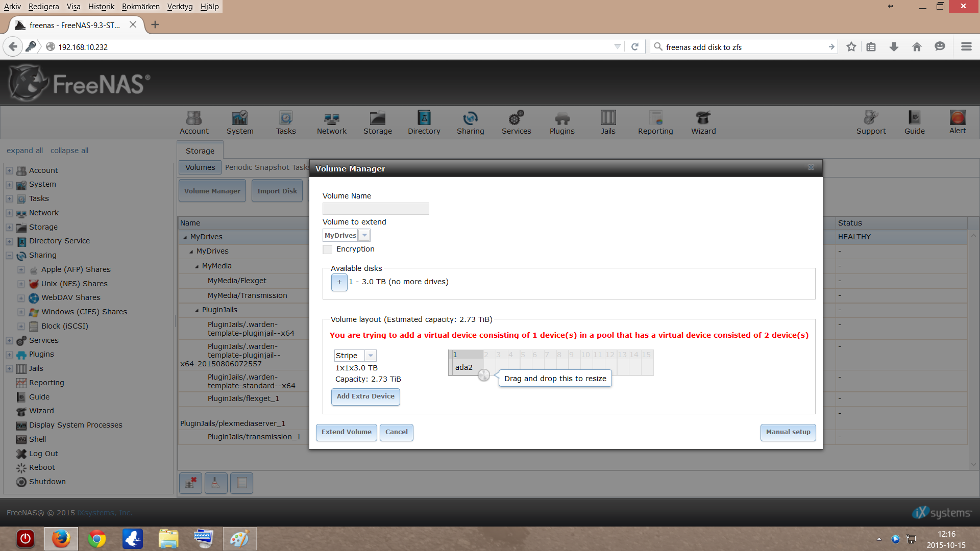Click the Import Disk button
Image resolution: width=980 pixels, height=551 pixels.
pos(277,191)
